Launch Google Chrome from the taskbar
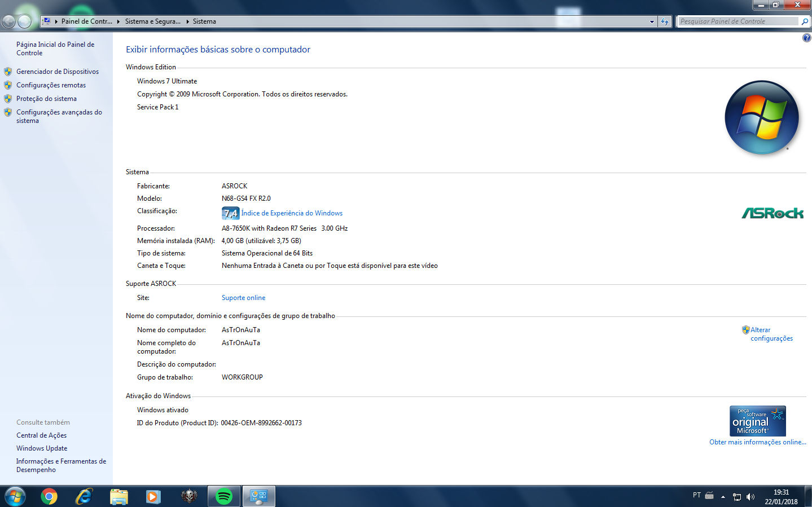Viewport: 812px width, 507px height. (x=49, y=496)
